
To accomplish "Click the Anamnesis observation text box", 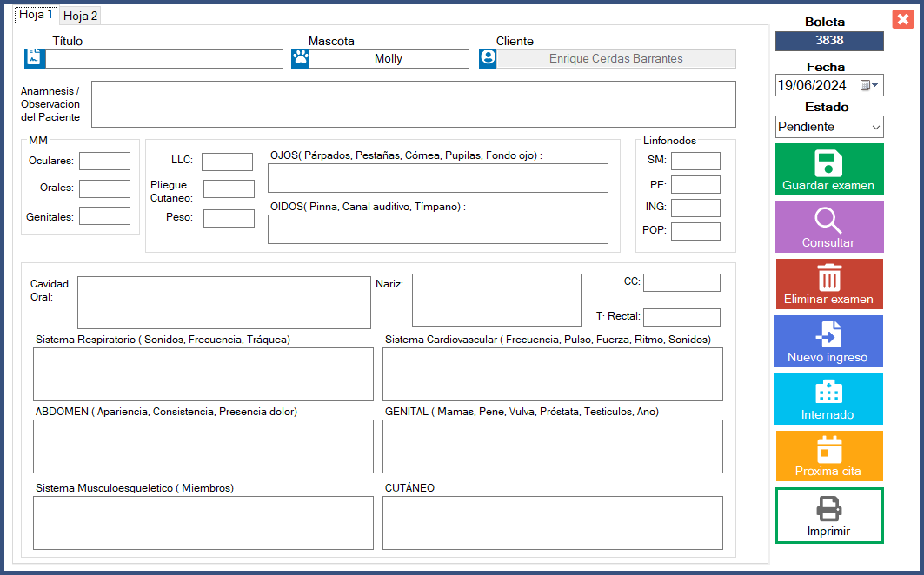I will point(414,104).
